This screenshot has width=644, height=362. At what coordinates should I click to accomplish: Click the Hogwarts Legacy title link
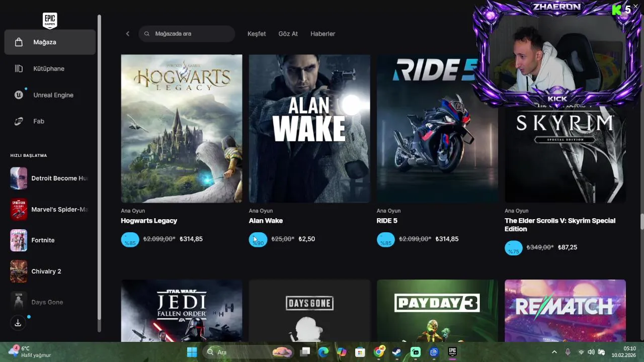point(149,221)
